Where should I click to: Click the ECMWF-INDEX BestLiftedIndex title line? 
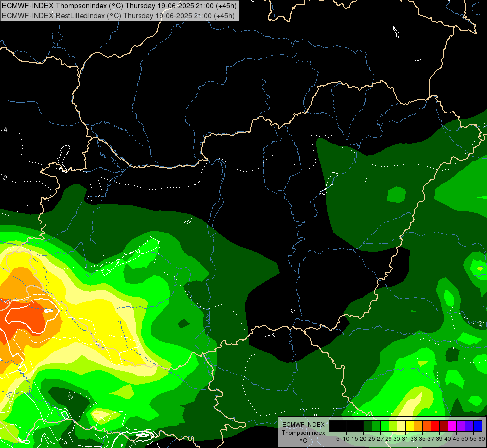coord(118,16)
